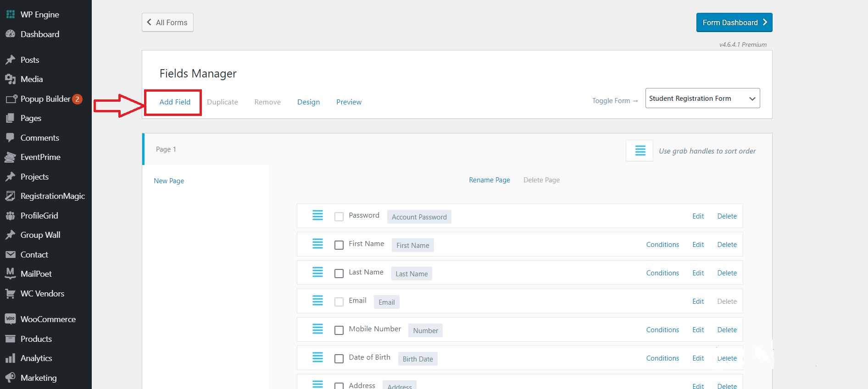The height and width of the screenshot is (389, 868).
Task: Open the Design tab
Action: click(308, 102)
